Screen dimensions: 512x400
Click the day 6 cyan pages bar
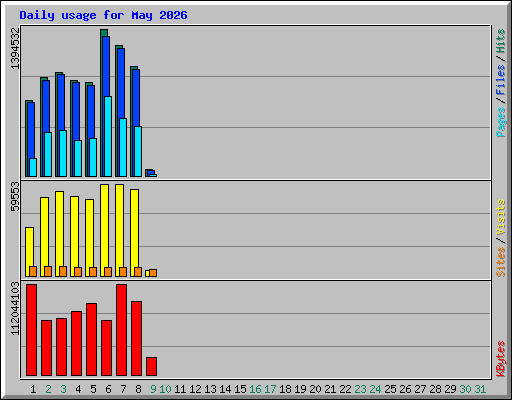(108, 137)
